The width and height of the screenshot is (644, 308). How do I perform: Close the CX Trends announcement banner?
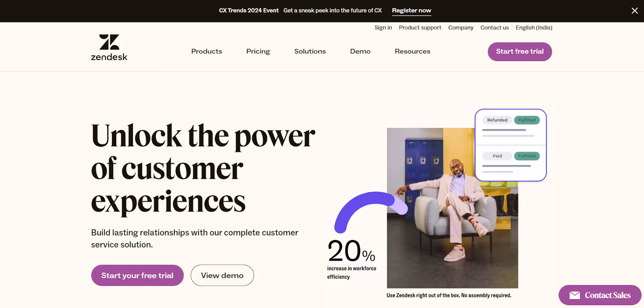635,11
